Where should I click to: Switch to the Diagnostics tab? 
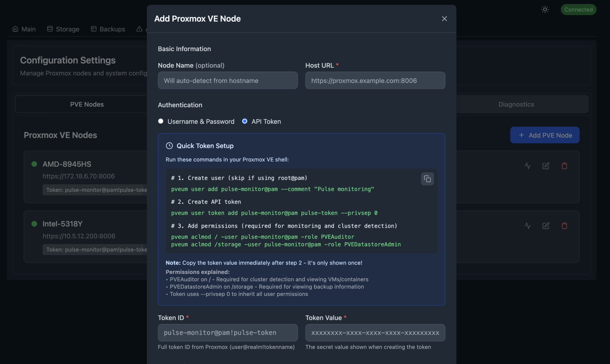coord(516,104)
